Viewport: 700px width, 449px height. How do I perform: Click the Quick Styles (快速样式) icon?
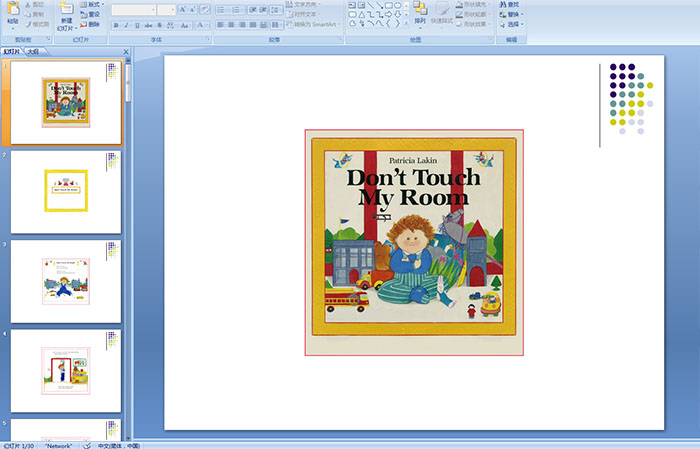pos(442,10)
